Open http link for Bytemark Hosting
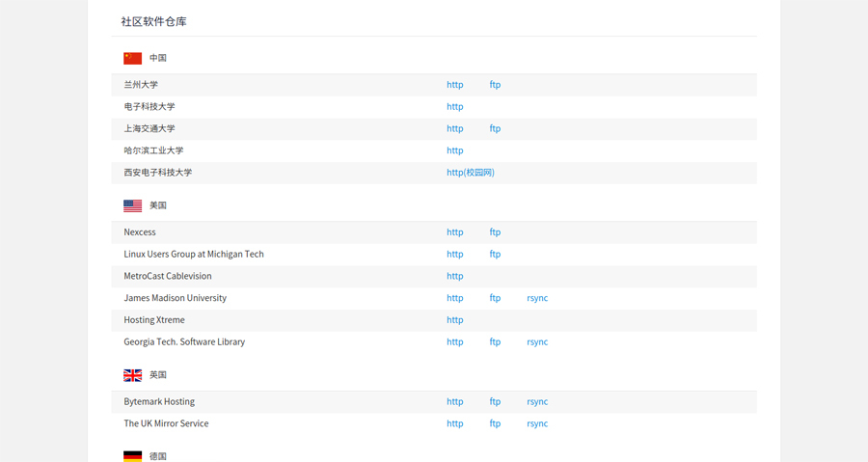Image resolution: width=868 pixels, height=462 pixels. pyautogui.click(x=455, y=401)
